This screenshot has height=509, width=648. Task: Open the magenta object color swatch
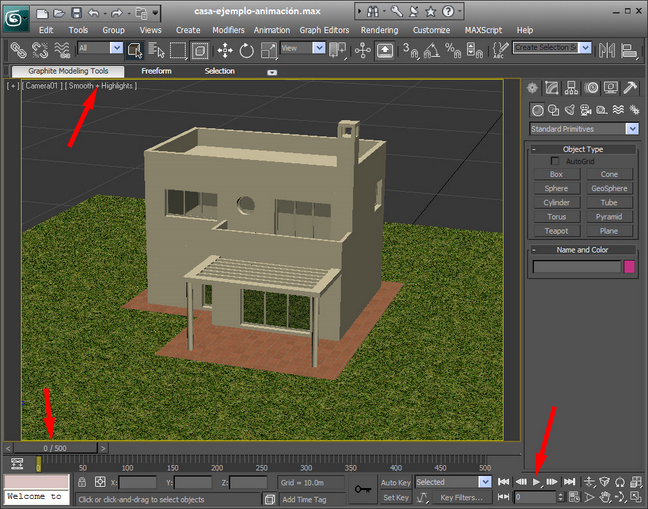(x=630, y=267)
